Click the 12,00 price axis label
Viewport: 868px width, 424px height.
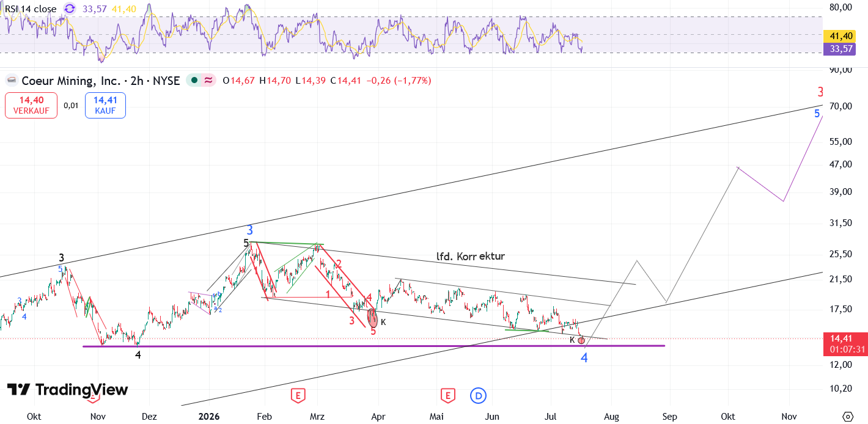[841, 365]
